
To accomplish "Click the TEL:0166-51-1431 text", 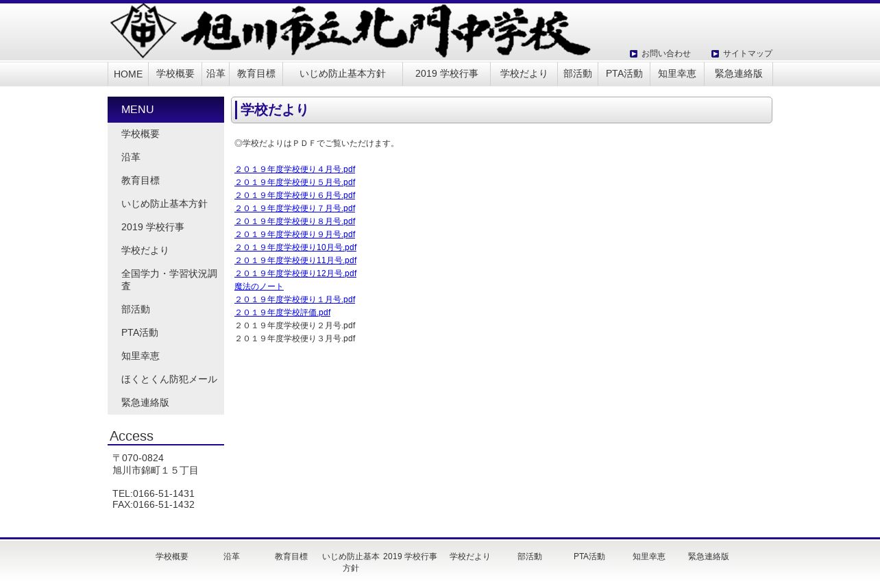I will pos(154,493).
